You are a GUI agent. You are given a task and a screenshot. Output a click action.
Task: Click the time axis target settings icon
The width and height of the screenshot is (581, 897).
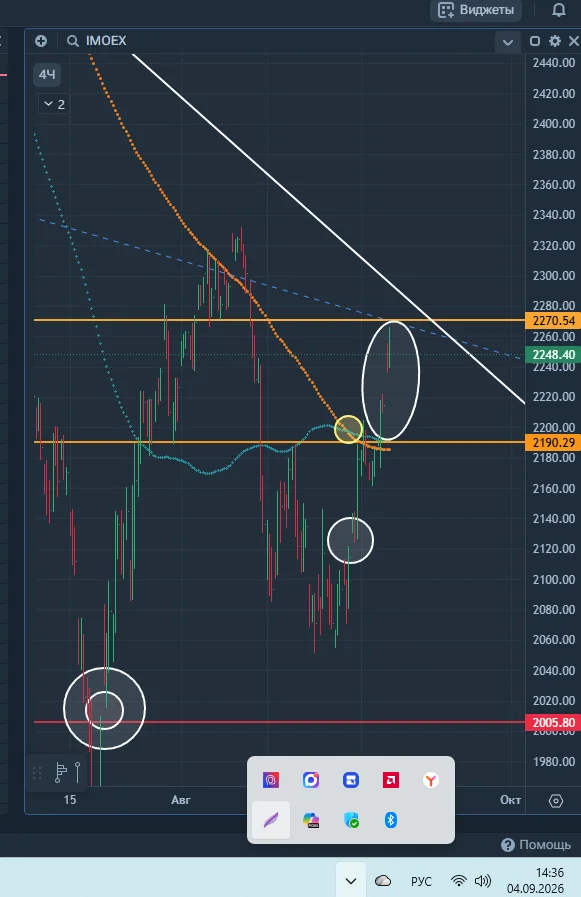[x=556, y=800]
